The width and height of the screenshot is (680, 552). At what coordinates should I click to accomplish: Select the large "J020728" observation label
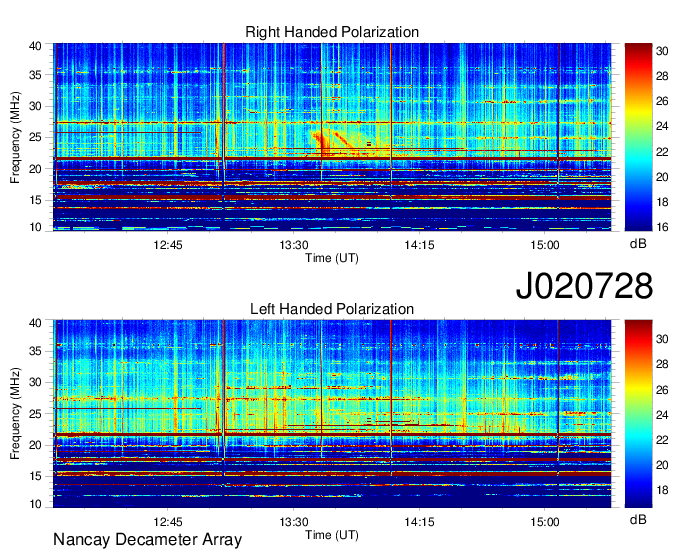click(x=584, y=285)
